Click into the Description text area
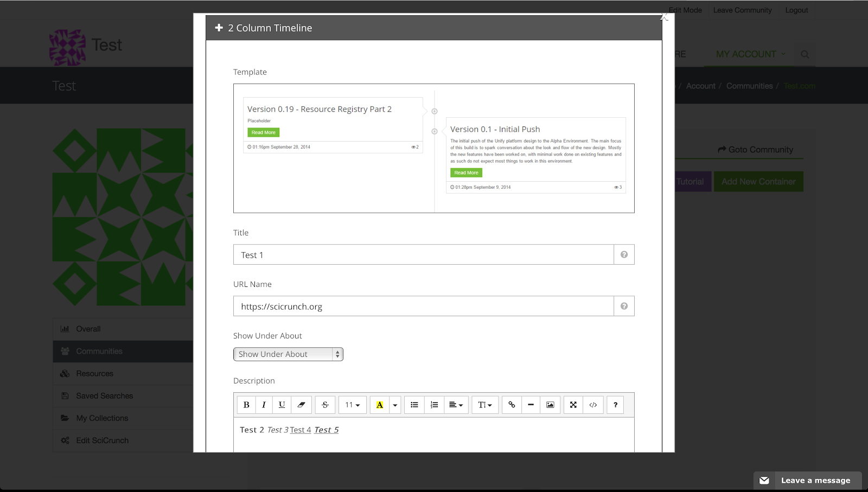The image size is (868, 492). click(x=434, y=435)
